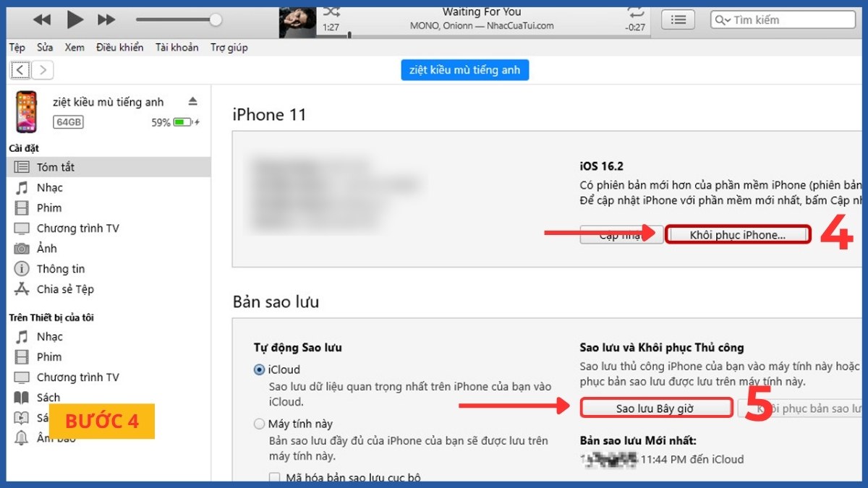Click the iPhone device icon in sidebar
This screenshot has height=488, width=868.
tap(27, 111)
